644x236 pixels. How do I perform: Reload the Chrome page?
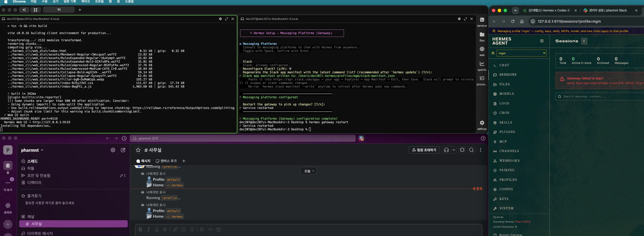[x=512, y=21]
